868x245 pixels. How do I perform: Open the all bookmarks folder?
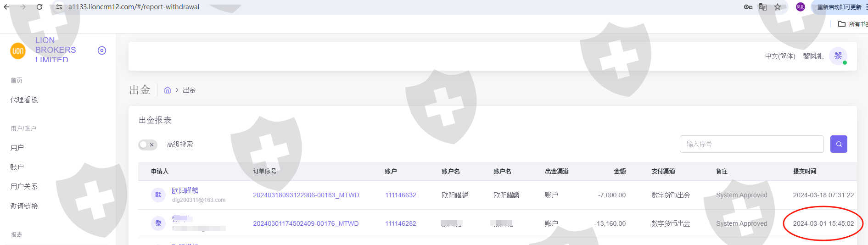pyautogui.click(x=853, y=24)
